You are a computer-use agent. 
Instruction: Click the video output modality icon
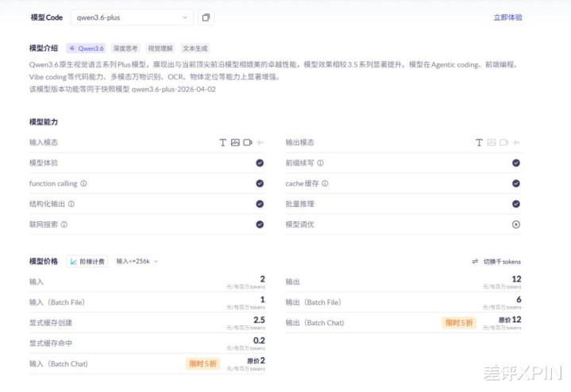tap(504, 142)
